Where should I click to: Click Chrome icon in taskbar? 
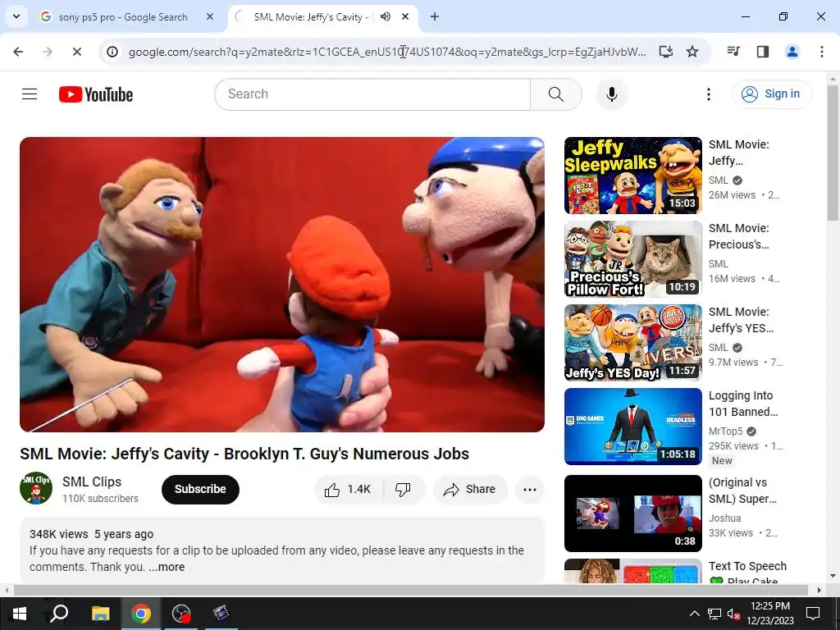[x=140, y=614]
